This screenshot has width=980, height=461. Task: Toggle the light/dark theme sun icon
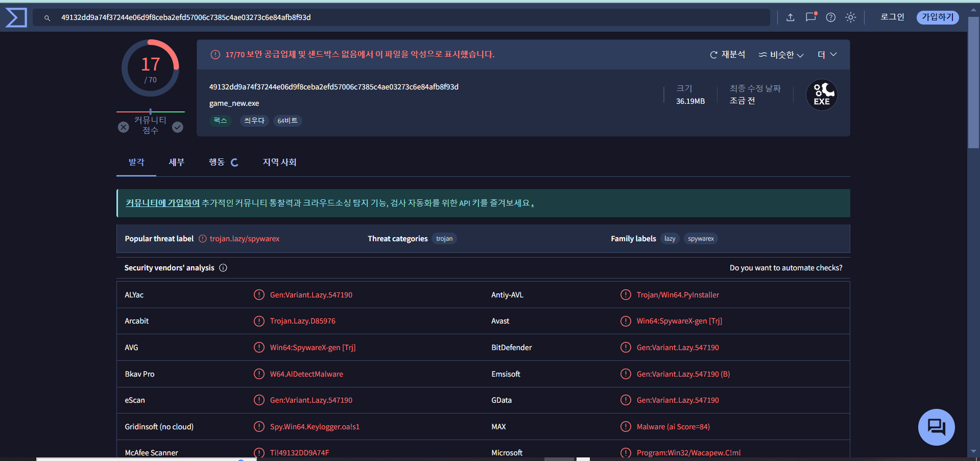[850, 17]
